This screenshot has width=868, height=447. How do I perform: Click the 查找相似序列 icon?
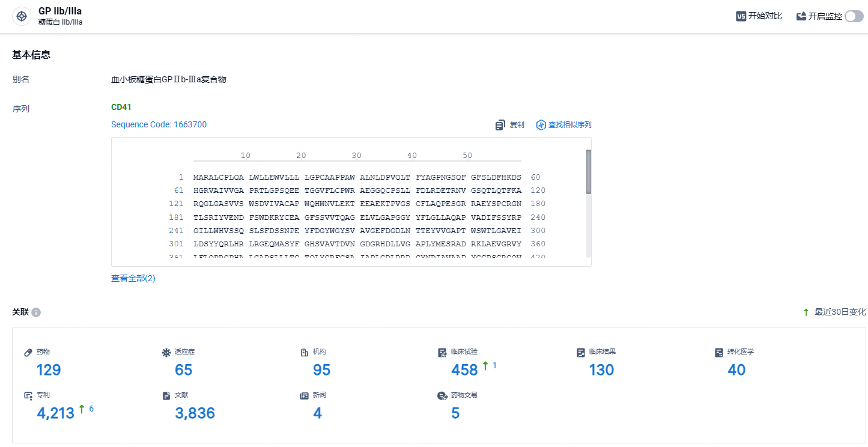click(x=541, y=125)
